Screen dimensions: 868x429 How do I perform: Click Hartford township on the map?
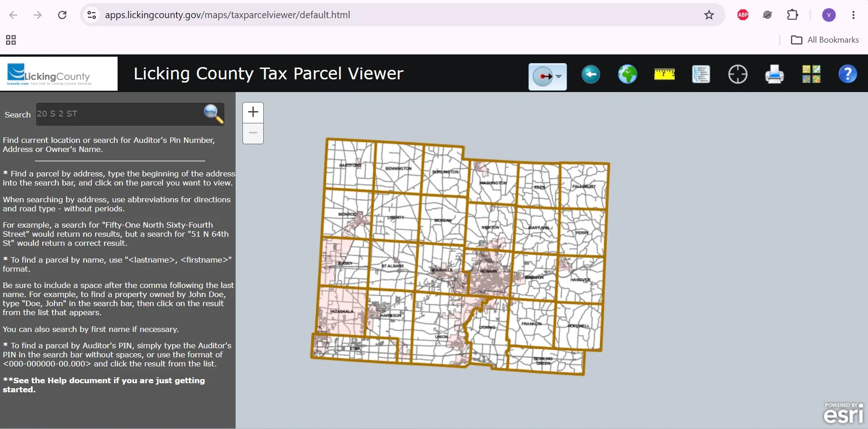pos(350,166)
